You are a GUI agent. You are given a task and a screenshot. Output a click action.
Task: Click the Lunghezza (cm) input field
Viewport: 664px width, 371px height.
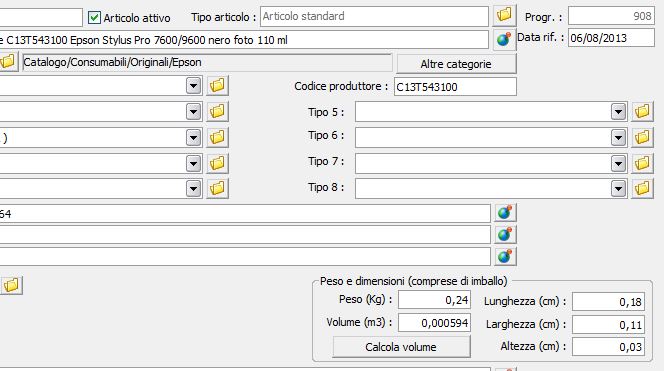click(609, 302)
